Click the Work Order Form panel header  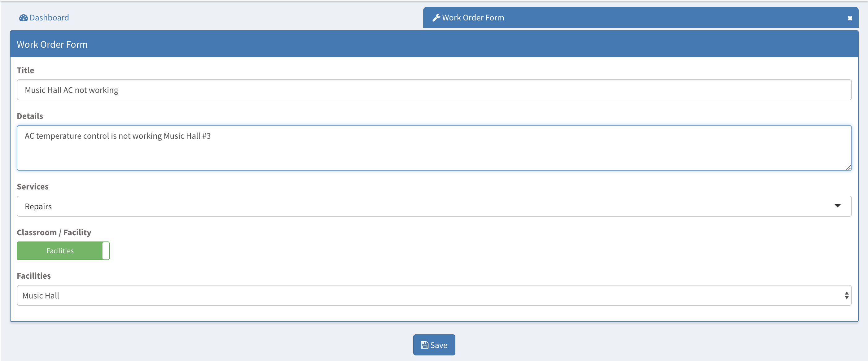(434, 44)
